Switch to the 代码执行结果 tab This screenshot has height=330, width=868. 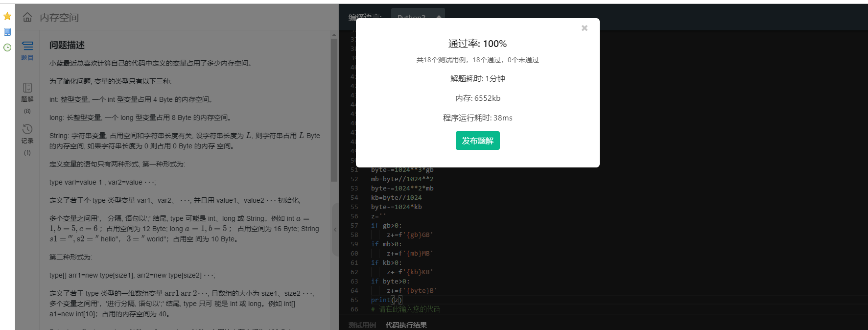[x=406, y=325]
